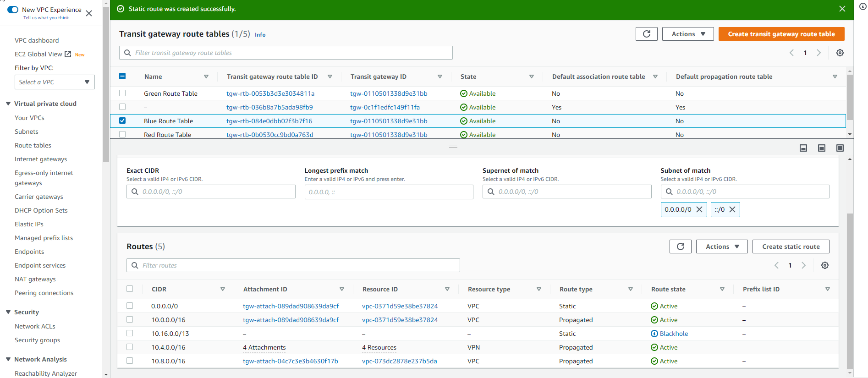The height and width of the screenshot is (378, 868).
Task: Sort by Transit gateway ID column
Action: (x=440, y=77)
